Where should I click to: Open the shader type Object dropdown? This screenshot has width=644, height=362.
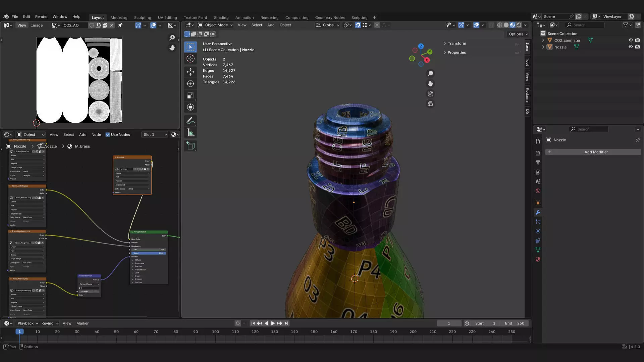click(30, 135)
